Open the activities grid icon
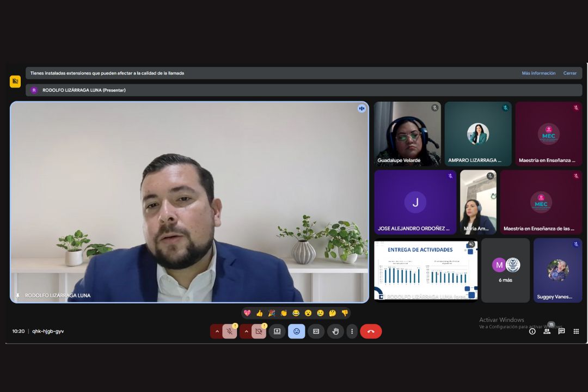This screenshot has height=392, width=588. pos(576,331)
